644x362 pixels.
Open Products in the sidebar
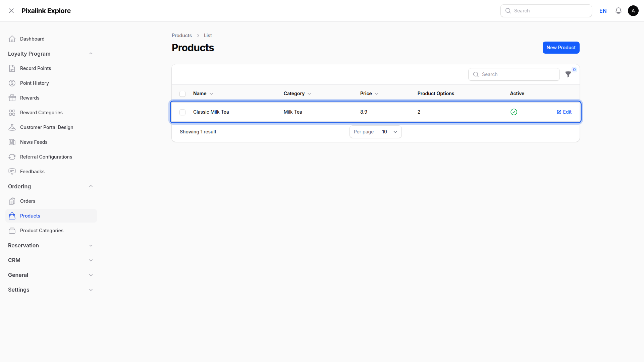pos(51,216)
